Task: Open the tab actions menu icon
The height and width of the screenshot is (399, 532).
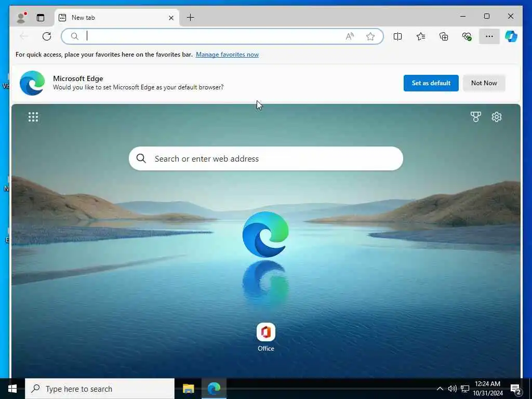Action: [x=41, y=18]
